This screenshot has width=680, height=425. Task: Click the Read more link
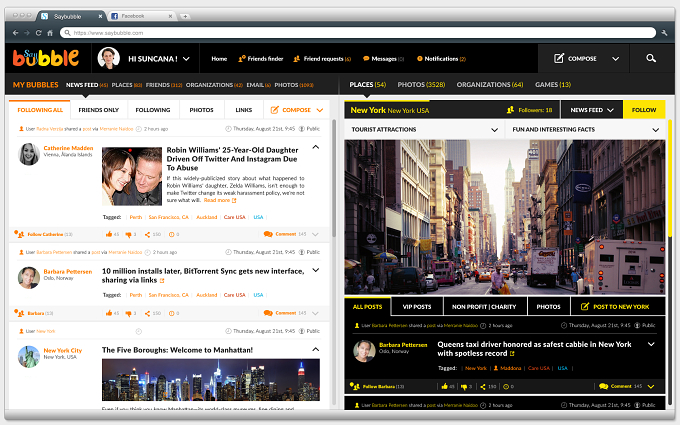click(216, 200)
